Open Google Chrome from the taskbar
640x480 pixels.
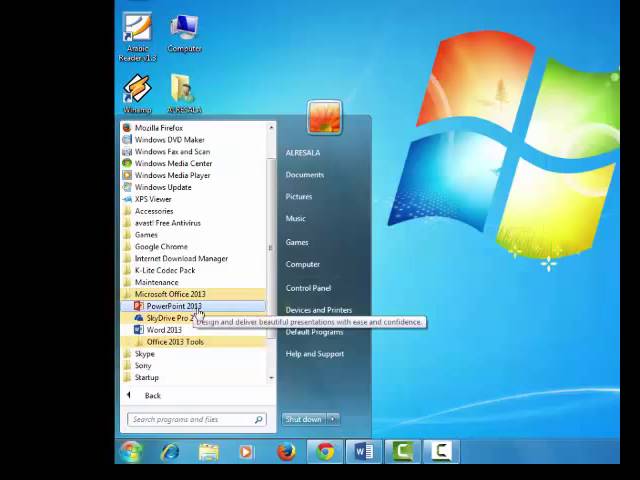pos(325,452)
